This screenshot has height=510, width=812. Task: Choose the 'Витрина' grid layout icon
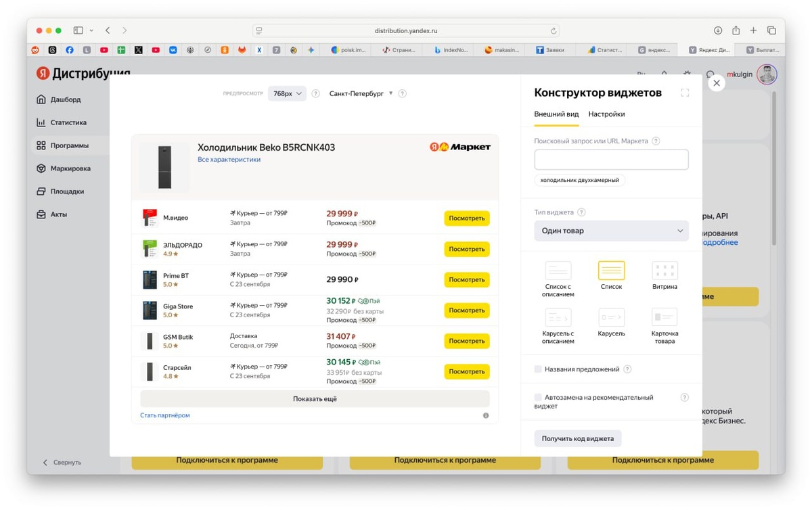click(664, 271)
